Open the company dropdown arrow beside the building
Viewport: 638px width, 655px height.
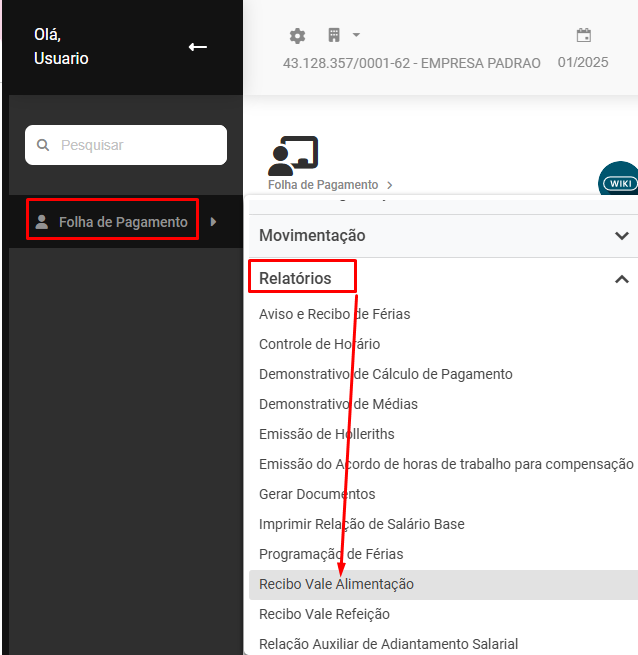click(x=356, y=35)
